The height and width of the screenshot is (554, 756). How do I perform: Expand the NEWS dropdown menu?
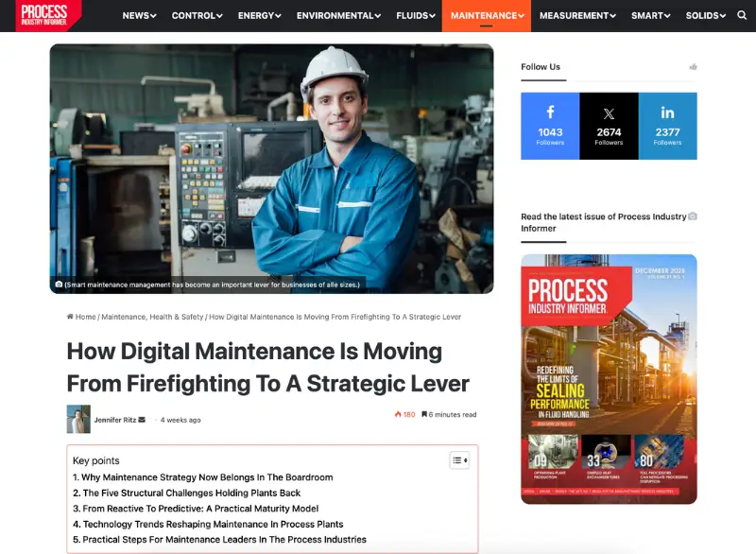click(x=137, y=15)
